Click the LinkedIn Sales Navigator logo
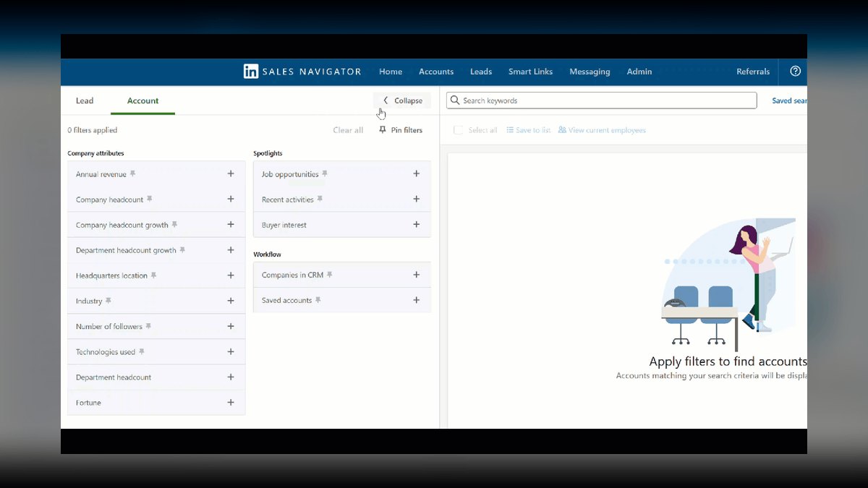The height and width of the screenshot is (488, 868). click(x=302, y=72)
